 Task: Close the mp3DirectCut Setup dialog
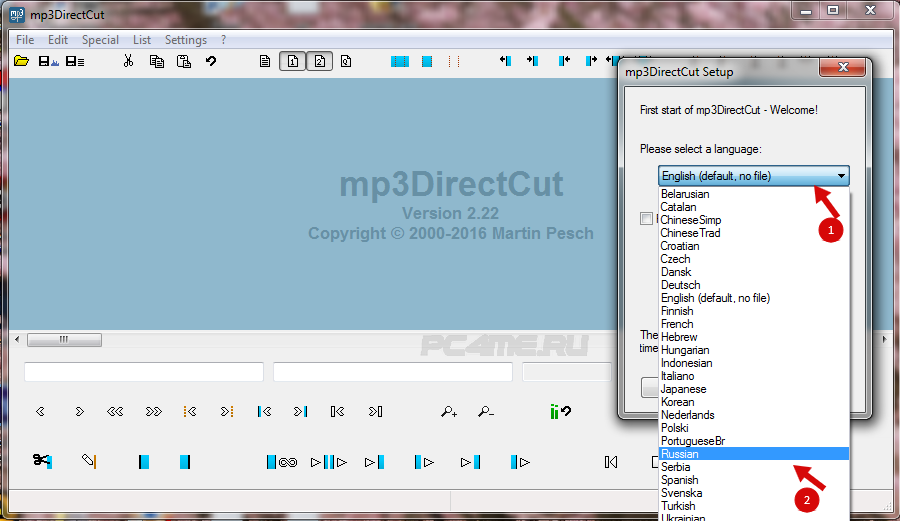point(843,67)
